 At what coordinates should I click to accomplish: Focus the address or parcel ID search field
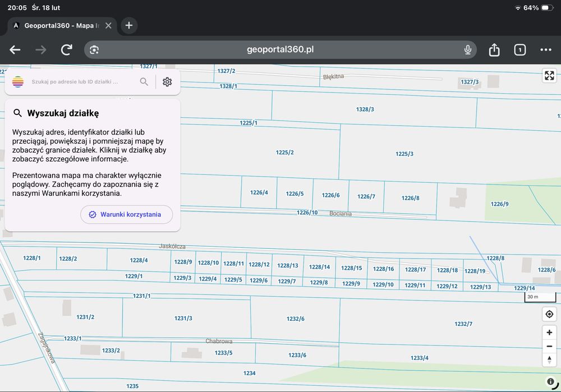click(81, 82)
